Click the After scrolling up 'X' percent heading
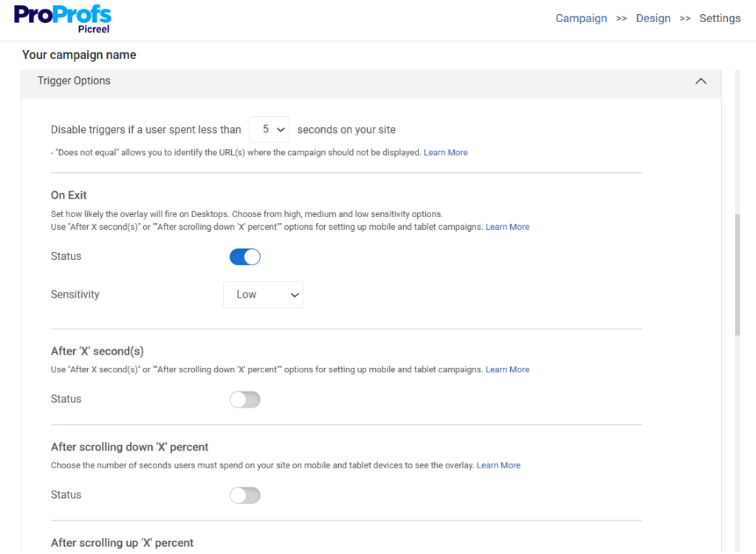This screenshot has width=756, height=554. [x=122, y=542]
